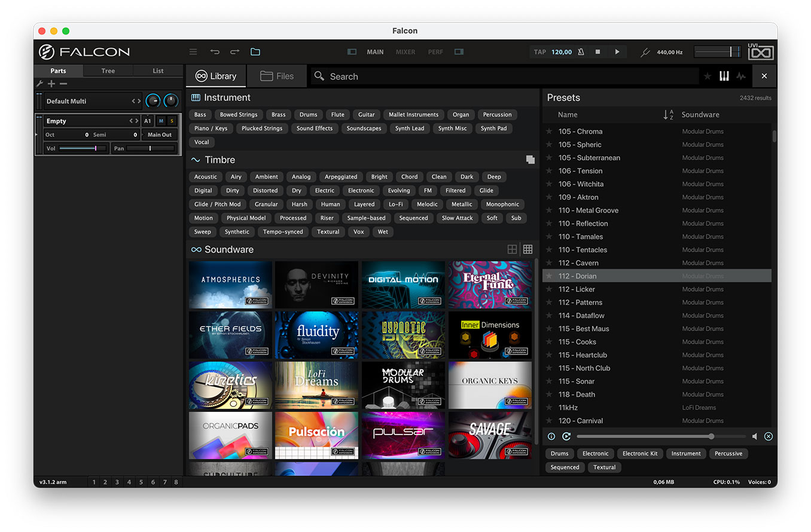The height and width of the screenshot is (532, 811).
Task: Click the favorites star filter icon
Action: pyautogui.click(x=708, y=77)
